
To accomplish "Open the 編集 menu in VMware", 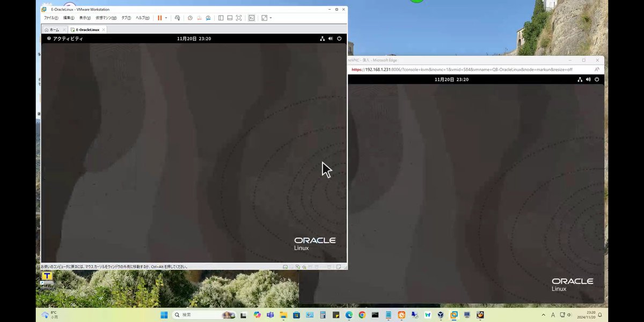I will (69, 18).
